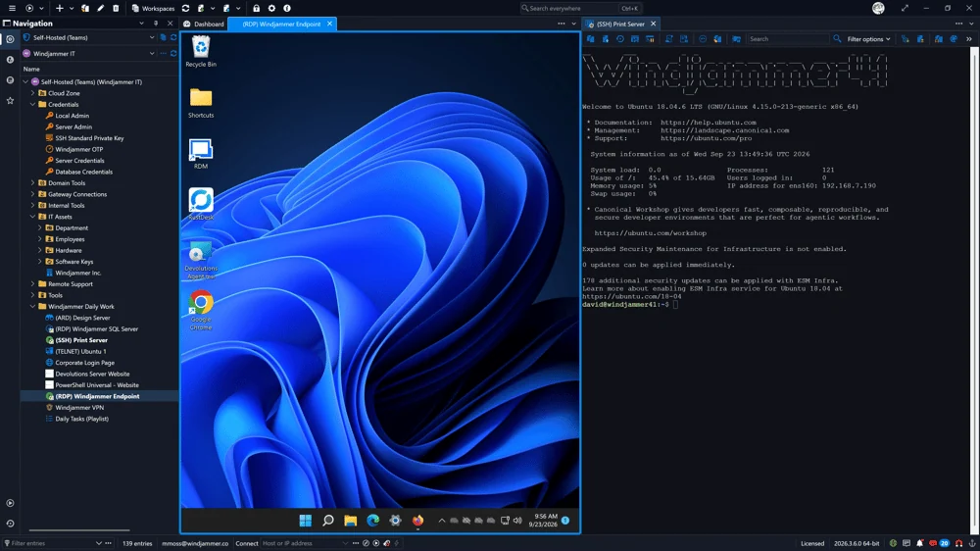Image resolution: width=980 pixels, height=551 pixels.
Task: Click the notification bell in status bar
Action: tap(920, 543)
